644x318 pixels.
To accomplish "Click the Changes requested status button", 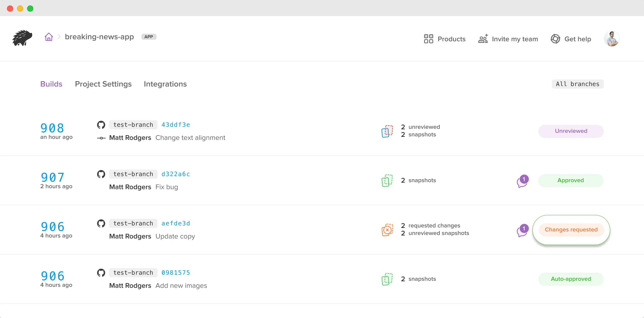I will pyautogui.click(x=571, y=230).
